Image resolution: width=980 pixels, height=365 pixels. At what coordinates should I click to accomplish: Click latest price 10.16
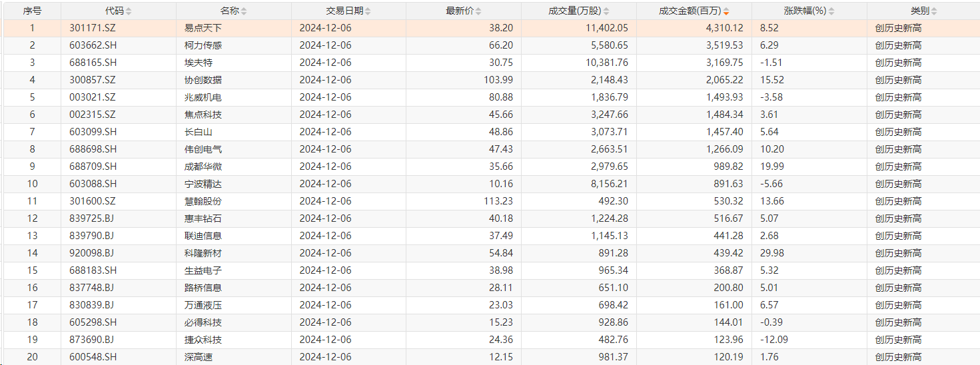coord(501,184)
